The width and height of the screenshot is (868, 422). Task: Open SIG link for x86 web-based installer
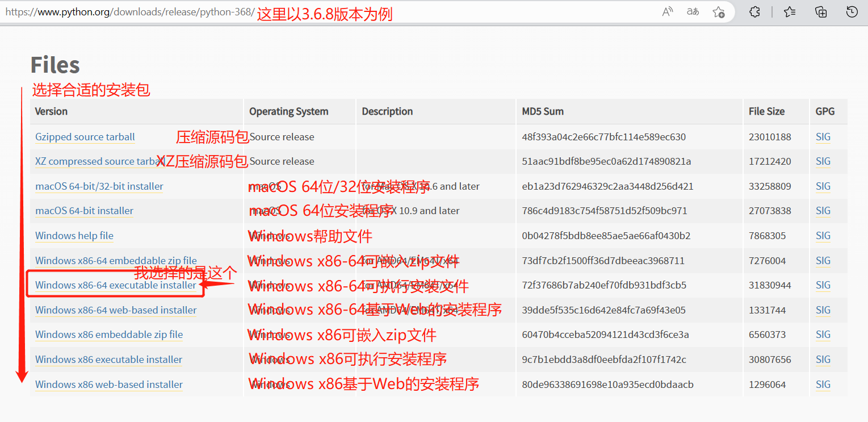823,385
